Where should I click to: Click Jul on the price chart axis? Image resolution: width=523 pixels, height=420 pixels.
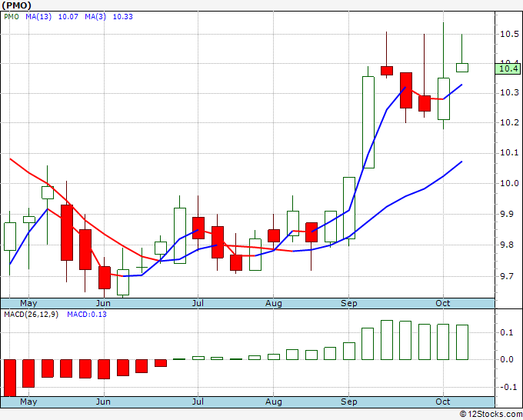pos(198,303)
